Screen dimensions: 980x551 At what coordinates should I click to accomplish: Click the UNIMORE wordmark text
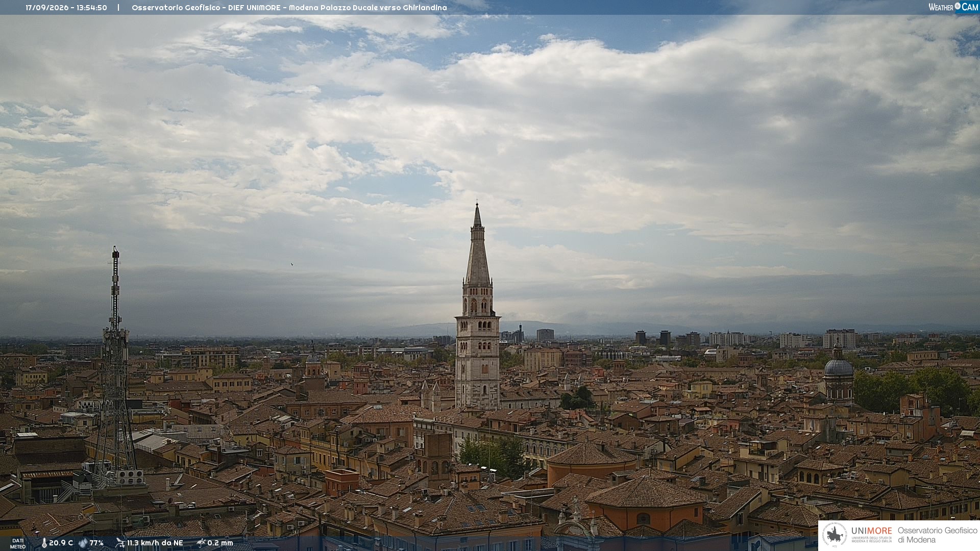871,531
